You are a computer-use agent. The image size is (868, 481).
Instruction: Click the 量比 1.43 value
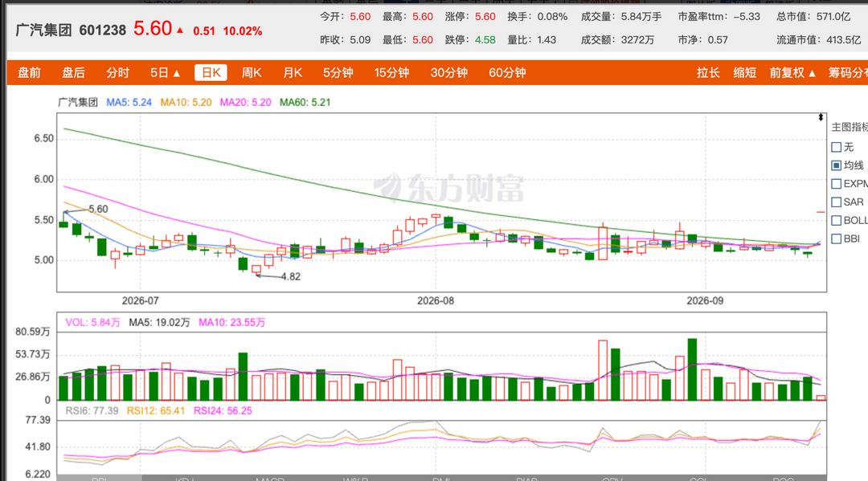[x=547, y=40]
